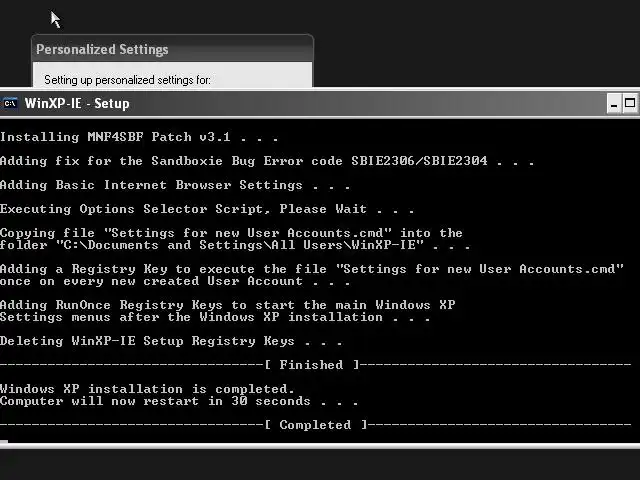Image resolution: width=640 pixels, height=480 pixels.
Task: Click the 'Setting up personalized settings for:' label
Action: click(127, 80)
